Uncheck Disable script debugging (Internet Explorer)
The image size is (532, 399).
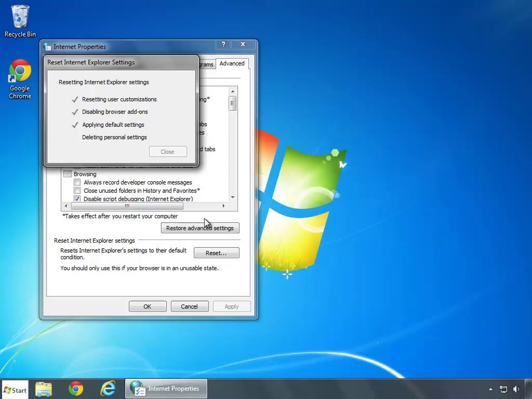pyautogui.click(x=77, y=199)
